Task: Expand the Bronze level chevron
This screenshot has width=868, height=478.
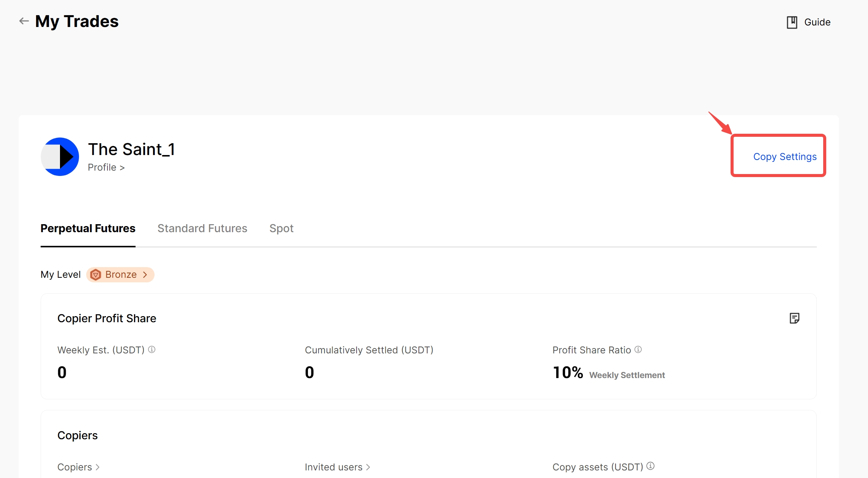Action: pos(145,275)
